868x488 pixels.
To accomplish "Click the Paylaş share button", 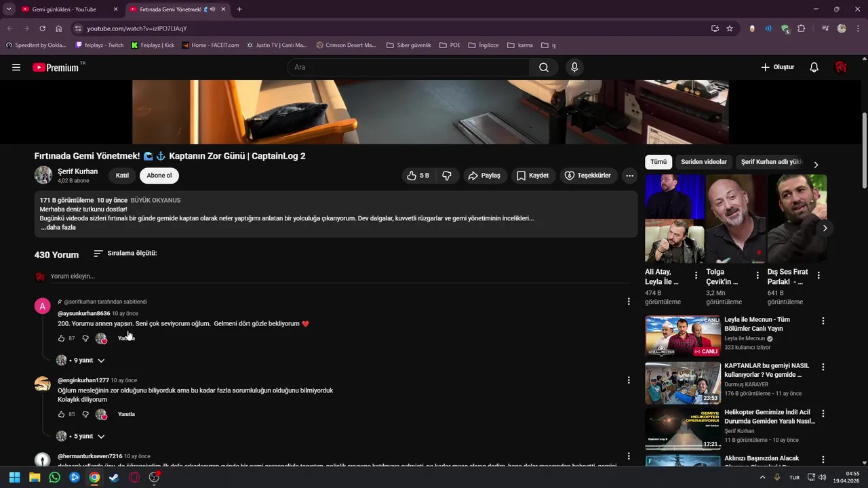I will 484,176.
